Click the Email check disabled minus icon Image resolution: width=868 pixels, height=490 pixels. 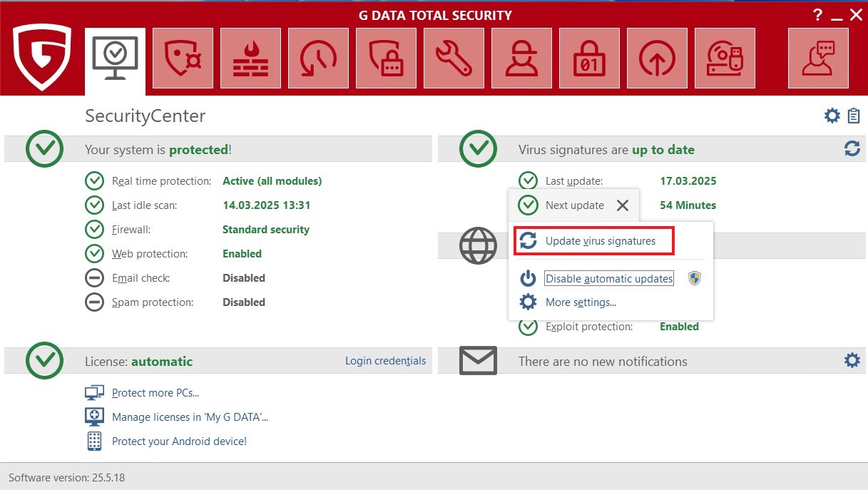[x=94, y=278]
